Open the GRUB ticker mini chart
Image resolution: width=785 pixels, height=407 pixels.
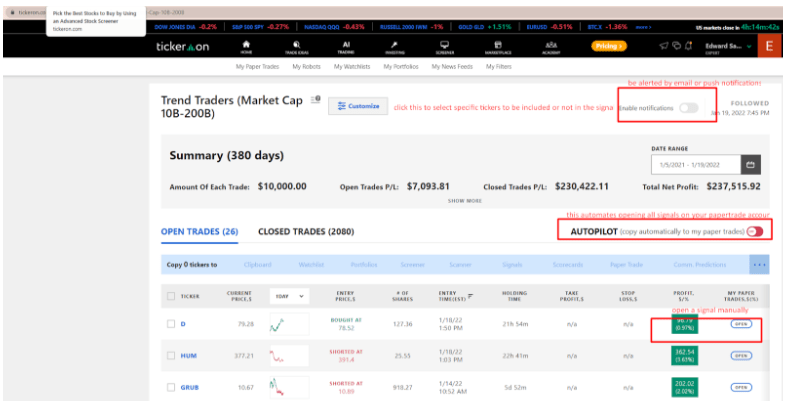(289, 387)
